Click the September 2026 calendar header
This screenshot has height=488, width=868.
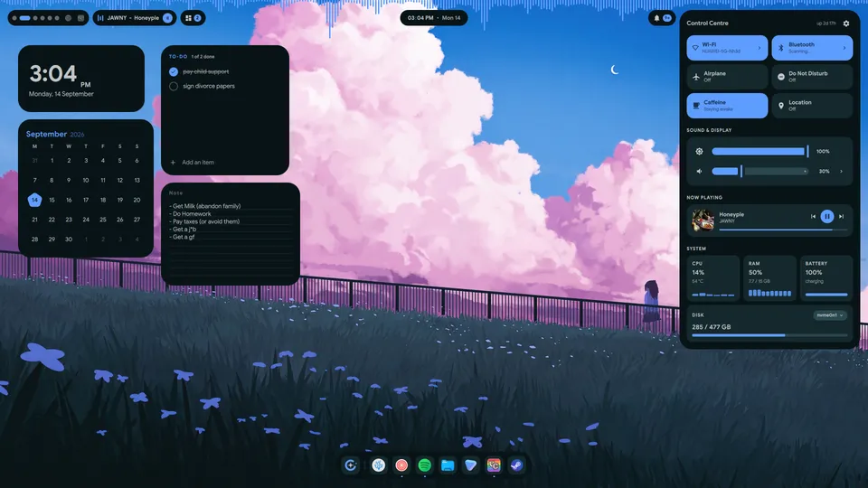55,134
